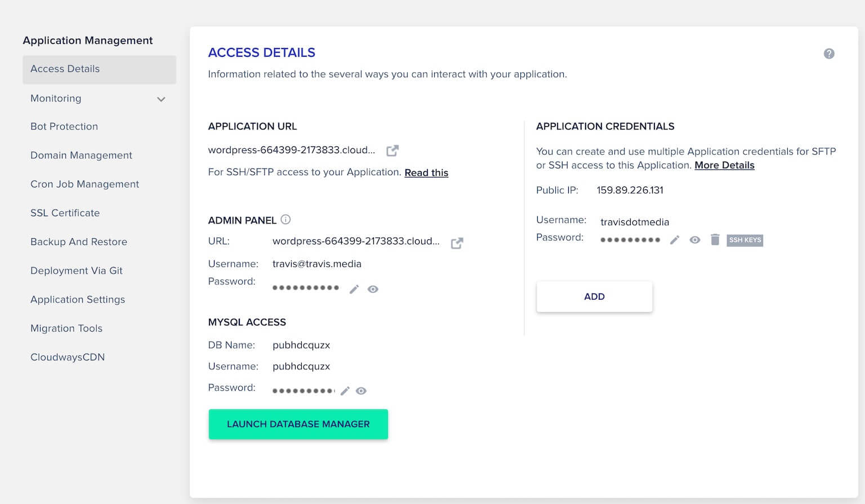Edit MySQL password pencil icon
This screenshot has height=504, width=865.
[x=345, y=391]
